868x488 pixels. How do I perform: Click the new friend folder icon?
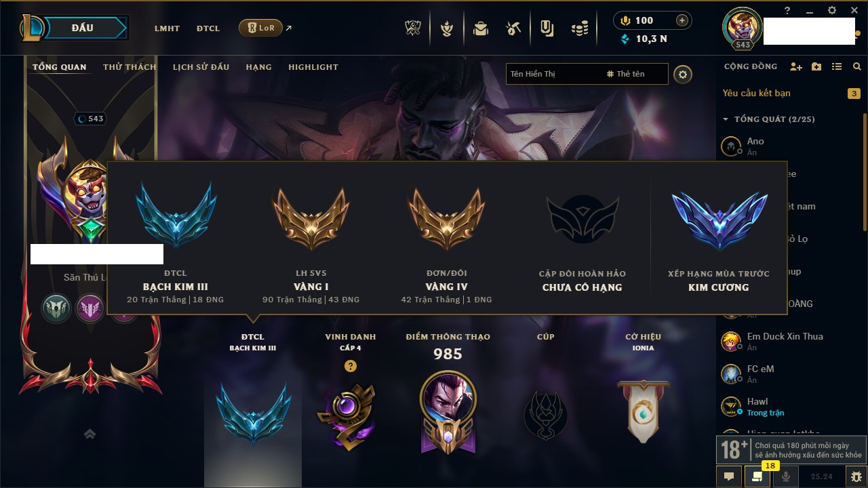tap(816, 66)
